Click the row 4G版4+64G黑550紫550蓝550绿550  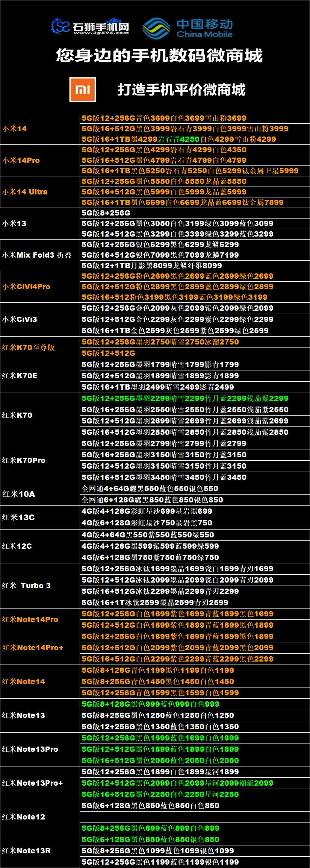point(195,535)
